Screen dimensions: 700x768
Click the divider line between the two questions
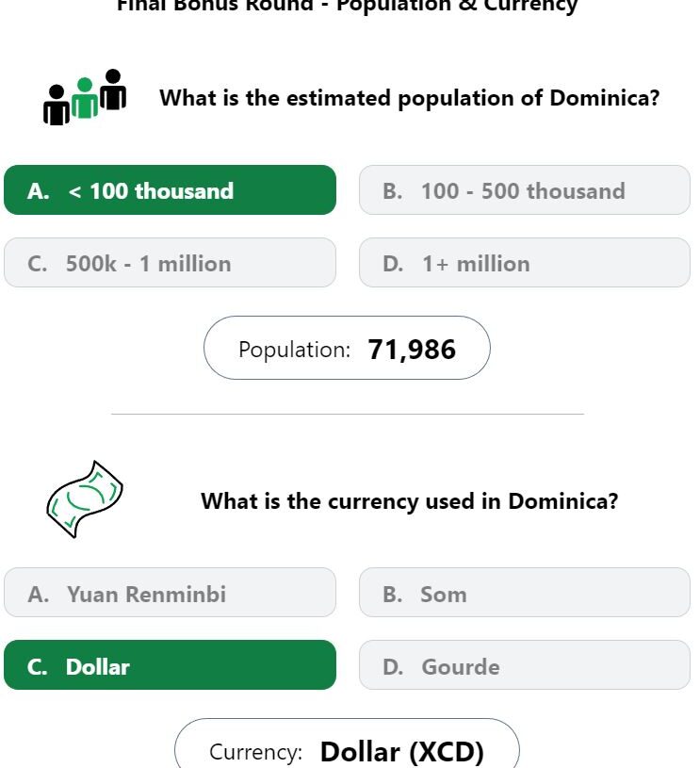tap(348, 414)
